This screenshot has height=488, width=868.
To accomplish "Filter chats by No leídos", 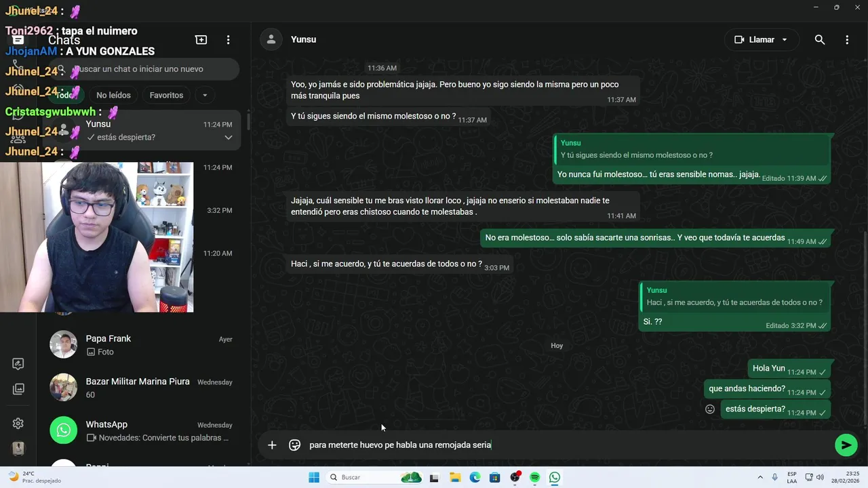I will [x=113, y=96].
